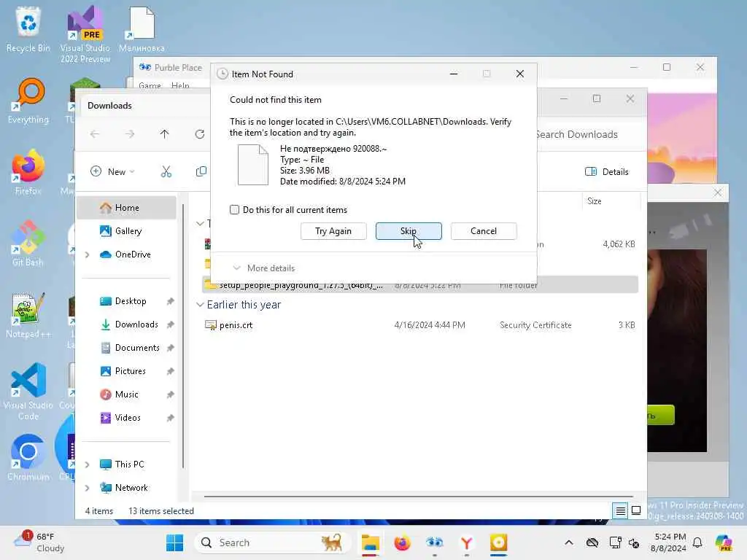
Task: Cancel the Item Not Found dialog
Action: tap(484, 231)
